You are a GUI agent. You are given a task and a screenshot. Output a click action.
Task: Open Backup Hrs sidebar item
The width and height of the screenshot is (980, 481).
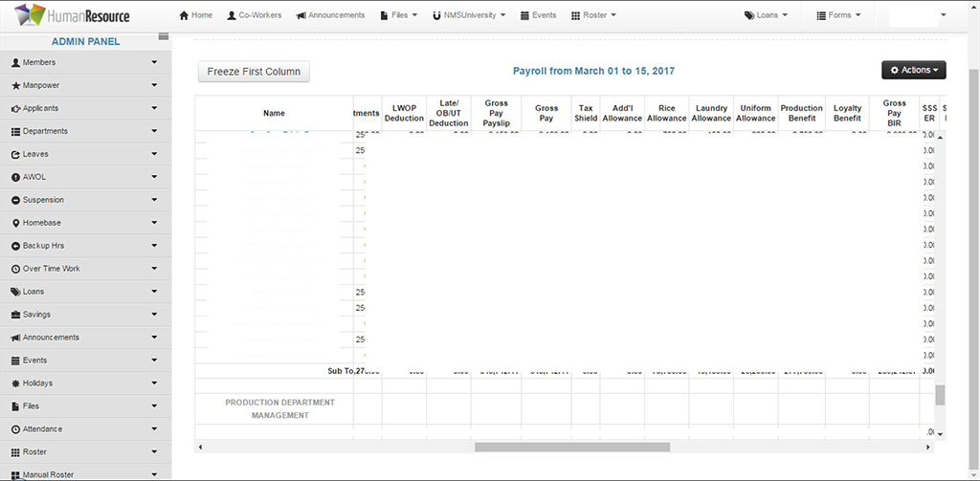(x=85, y=246)
